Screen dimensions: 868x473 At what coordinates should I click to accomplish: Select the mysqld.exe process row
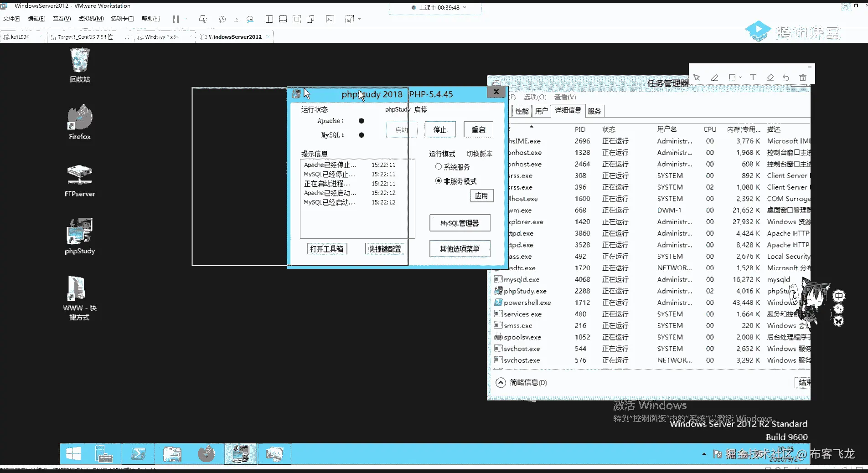point(652,279)
